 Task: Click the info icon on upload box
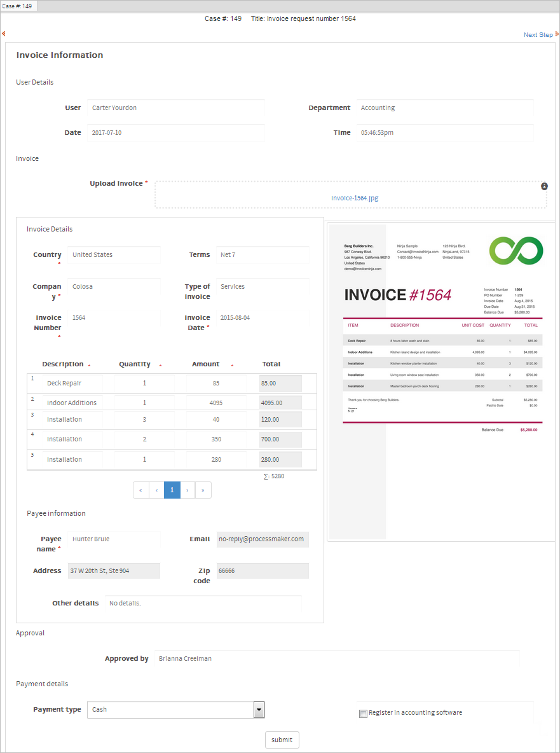544,186
